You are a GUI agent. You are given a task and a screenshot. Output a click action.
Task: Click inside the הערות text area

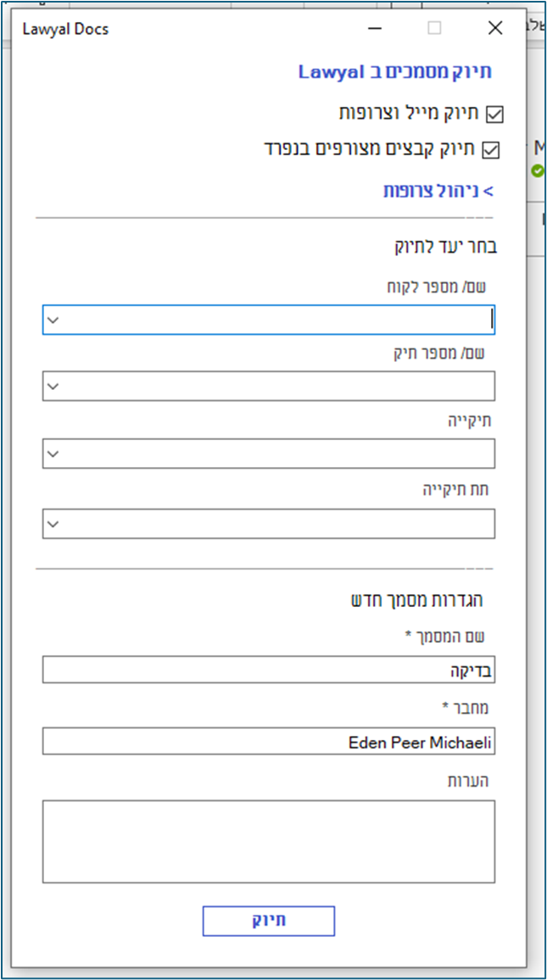tap(268, 841)
